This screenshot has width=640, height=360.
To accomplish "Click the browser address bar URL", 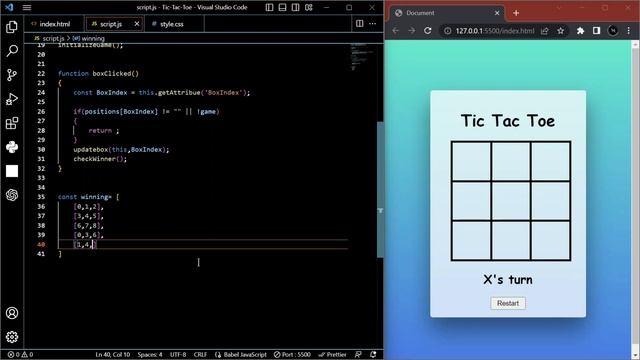I will [x=495, y=31].
